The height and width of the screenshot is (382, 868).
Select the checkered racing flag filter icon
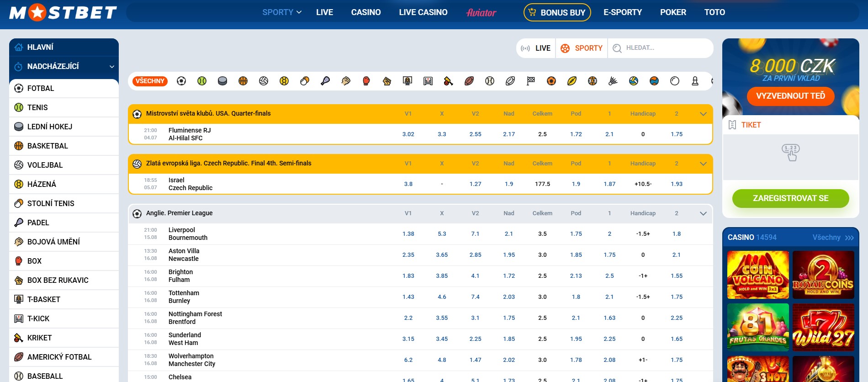coord(531,81)
